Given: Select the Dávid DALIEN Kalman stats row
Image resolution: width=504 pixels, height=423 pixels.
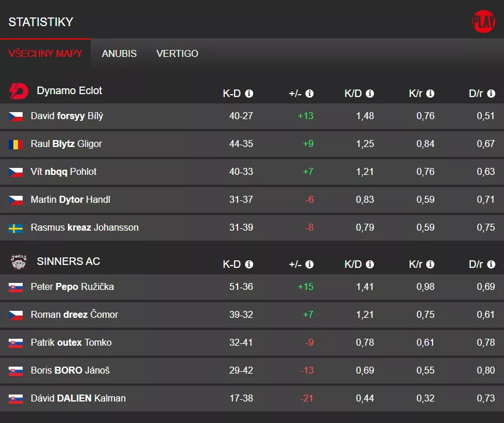Looking at the screenshot, I should pyautogui.click(x=252, y=399).
